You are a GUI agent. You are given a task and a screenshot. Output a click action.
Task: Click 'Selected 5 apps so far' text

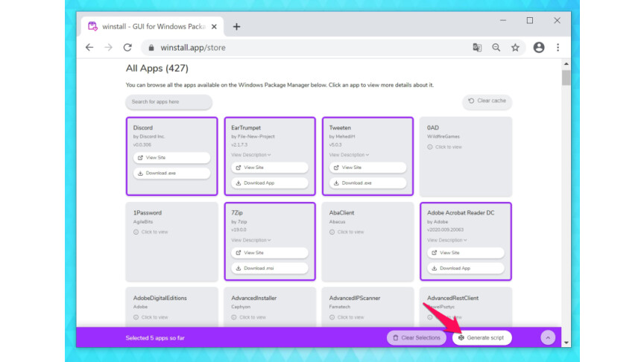(155, 337)
